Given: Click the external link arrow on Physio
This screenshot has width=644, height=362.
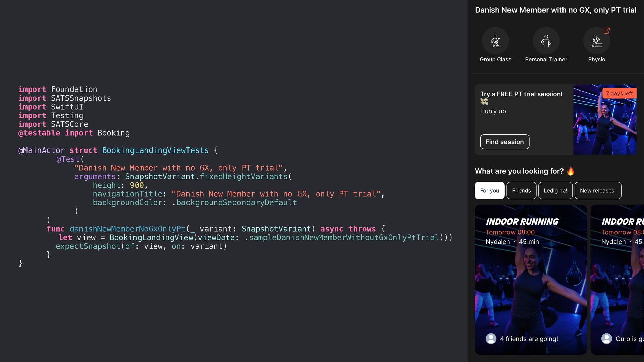Looking at the screenshot, I should point(606,31).
